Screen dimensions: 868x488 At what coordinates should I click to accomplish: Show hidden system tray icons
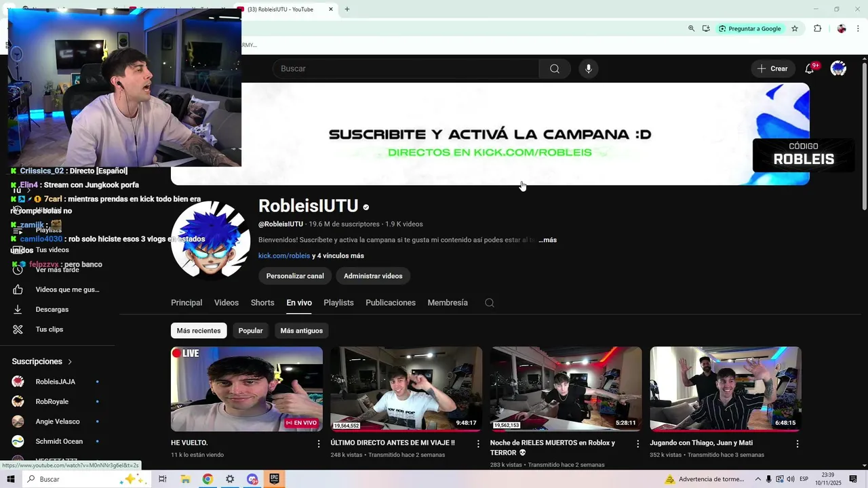(758, 479)
